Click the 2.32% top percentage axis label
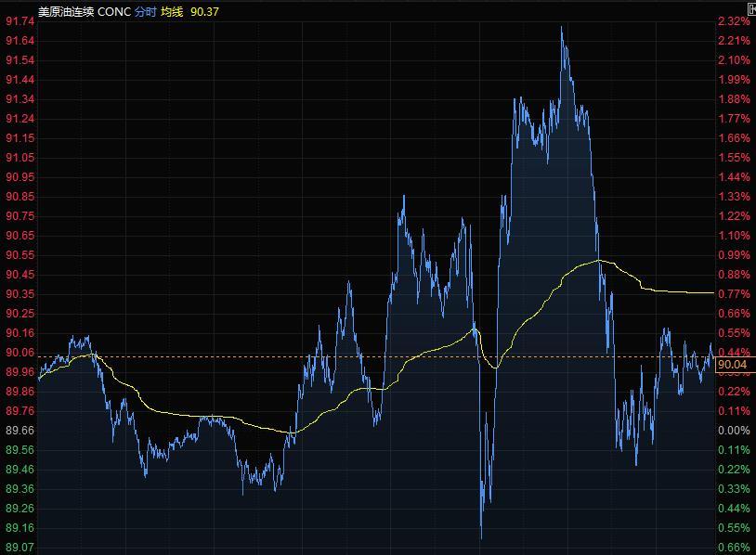This screenshot has height=555, width=756. point(734,21)
